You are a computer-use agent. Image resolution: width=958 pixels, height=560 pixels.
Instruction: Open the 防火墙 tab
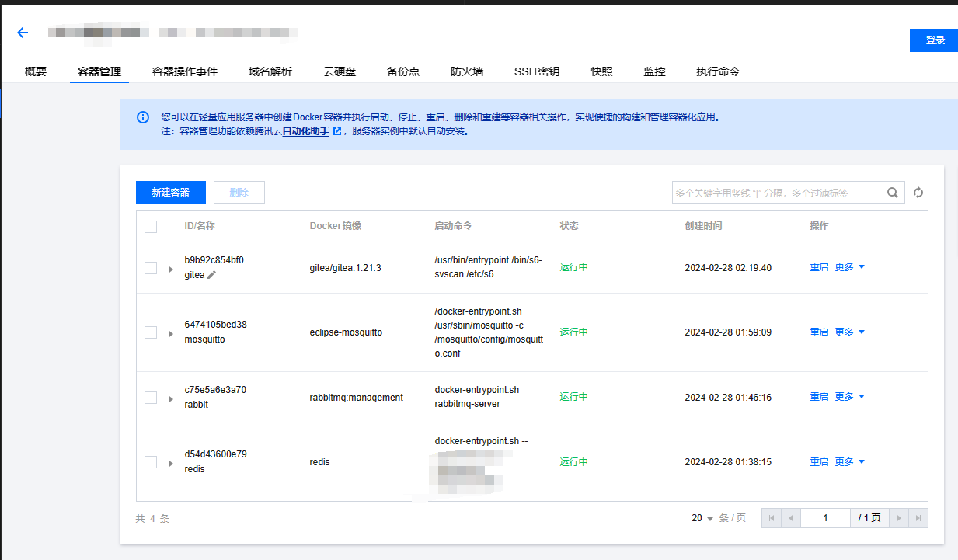coord(467,71)
